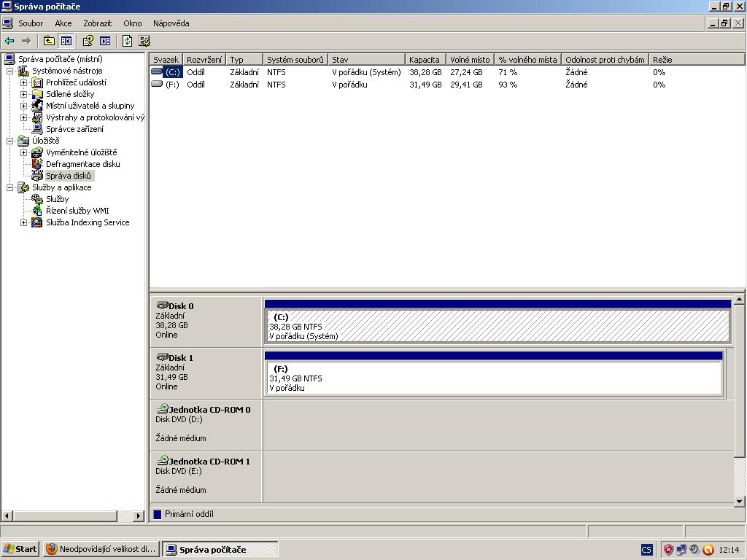Click the orange round tray icon

coord(708,550)
